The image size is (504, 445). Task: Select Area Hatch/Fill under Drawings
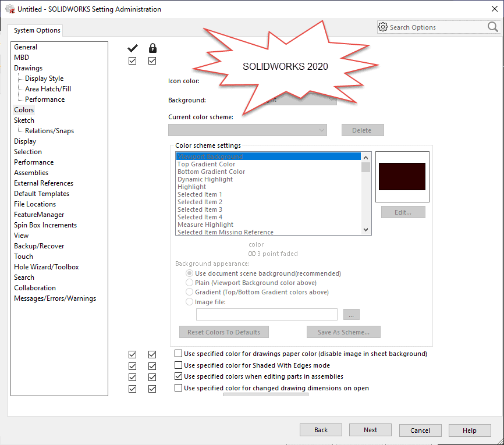48,89
